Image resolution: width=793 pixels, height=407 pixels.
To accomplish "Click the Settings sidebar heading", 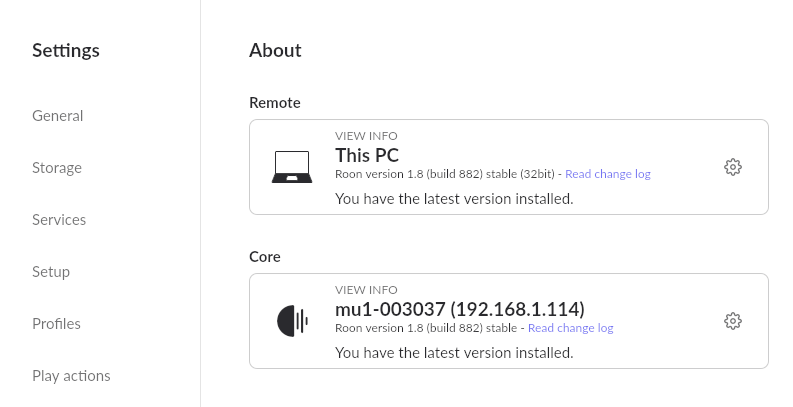I will 66,51.
